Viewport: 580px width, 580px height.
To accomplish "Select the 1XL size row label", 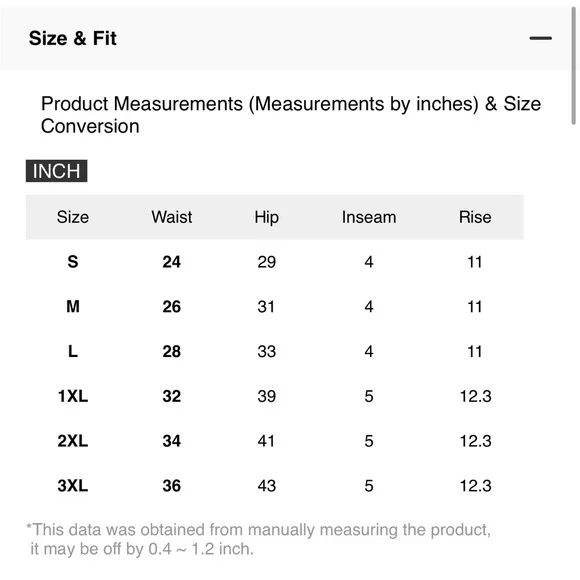I will 73,396.
